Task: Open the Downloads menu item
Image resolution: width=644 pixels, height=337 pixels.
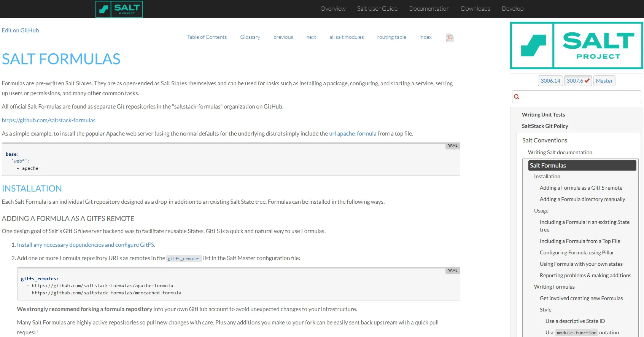Action: pyautogui.click(x=475, y=9)
